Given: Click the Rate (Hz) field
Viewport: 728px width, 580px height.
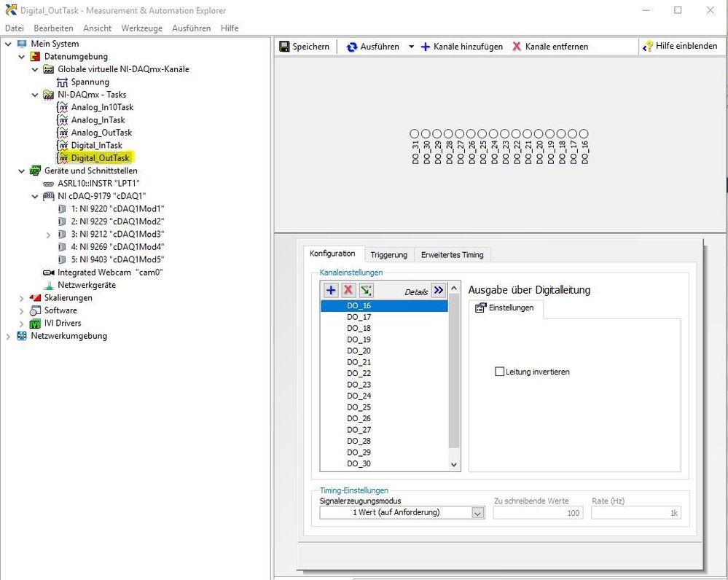Looking at the screenshot, I should point(635,513).
